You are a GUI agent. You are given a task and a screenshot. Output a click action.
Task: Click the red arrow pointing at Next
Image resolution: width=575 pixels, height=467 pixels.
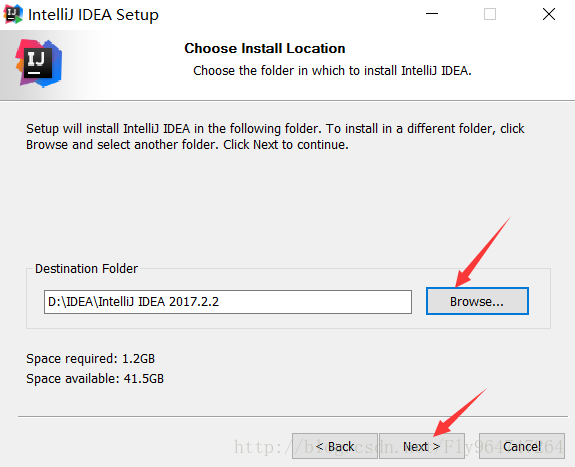point(459,413)
